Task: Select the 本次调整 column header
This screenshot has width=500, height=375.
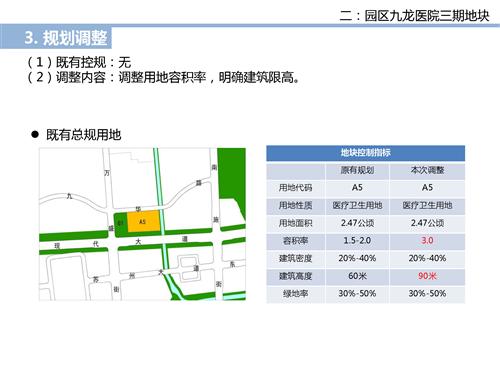Action: click(427, 171)
